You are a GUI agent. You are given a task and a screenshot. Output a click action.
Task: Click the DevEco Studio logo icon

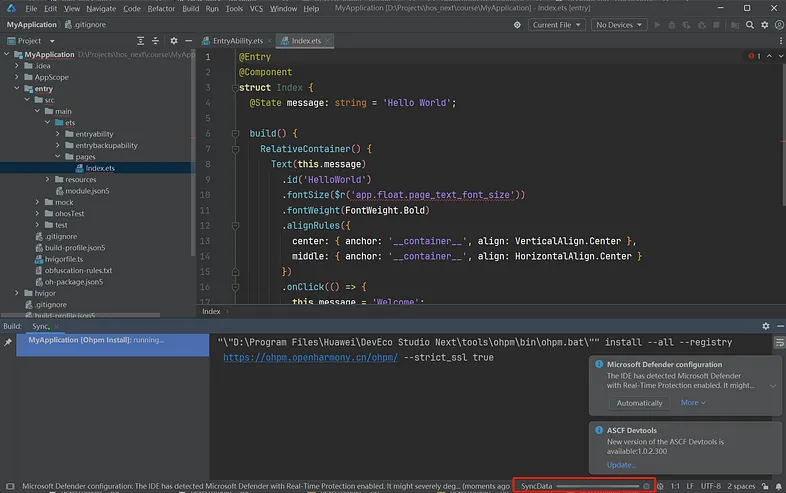coord(11,8)
